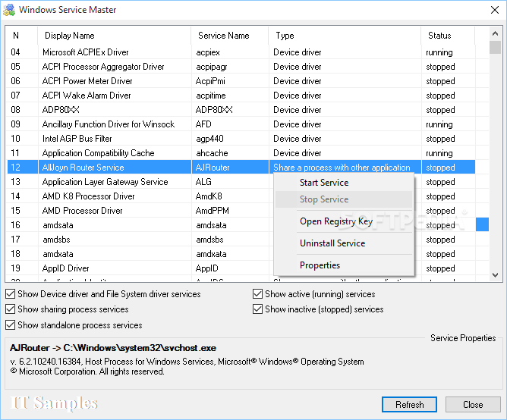Select the Microsoft ACPIEx Driver row
Image resolution: width=507 pixels, height=420 pixels.
coord(241,52)
